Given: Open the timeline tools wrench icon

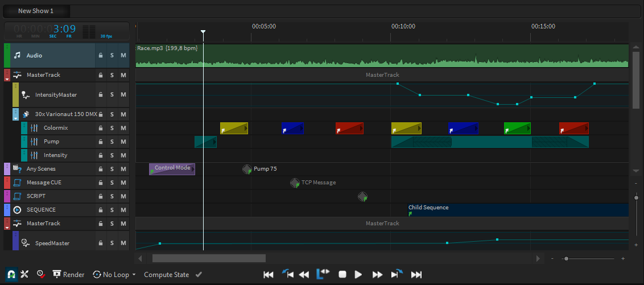Looking at the screenshot, I should (x=24, y=274).
